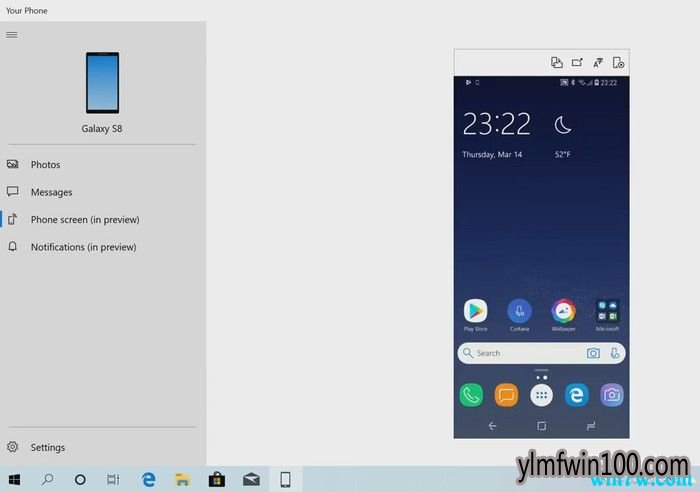Open the Windows Start menu
This screenshot has height=492, width=700.
tap(14, 479)
